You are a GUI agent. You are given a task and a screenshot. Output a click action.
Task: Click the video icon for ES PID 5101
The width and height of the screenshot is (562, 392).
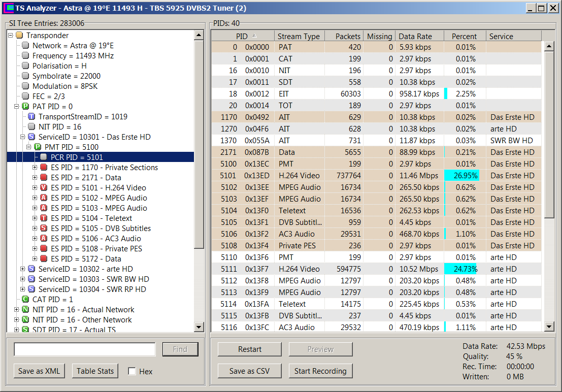pyautogui.click(x=43, y=188)
